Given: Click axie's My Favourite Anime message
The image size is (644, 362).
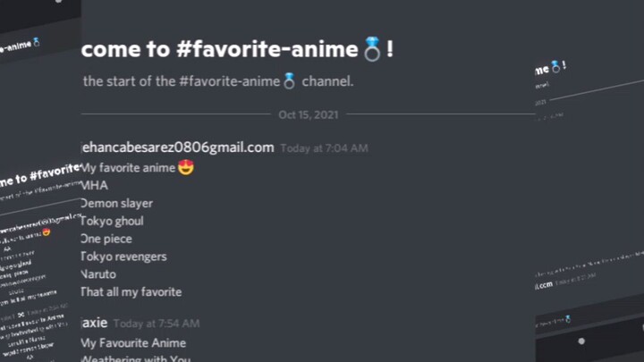Looking at the screenshot, I should coord(133,343).
